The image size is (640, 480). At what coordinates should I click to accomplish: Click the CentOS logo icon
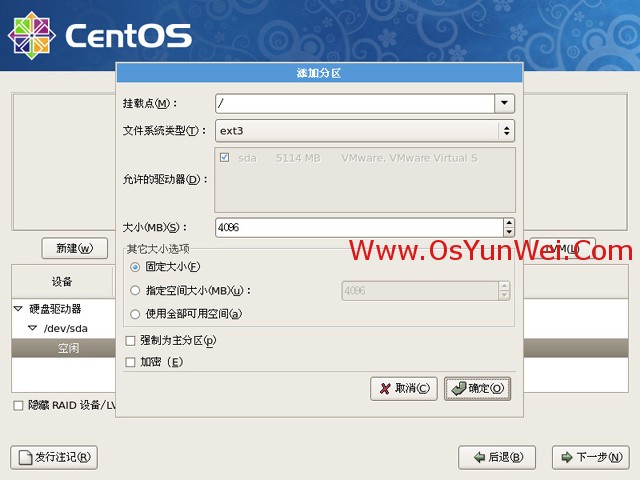[x=32, y=36]
